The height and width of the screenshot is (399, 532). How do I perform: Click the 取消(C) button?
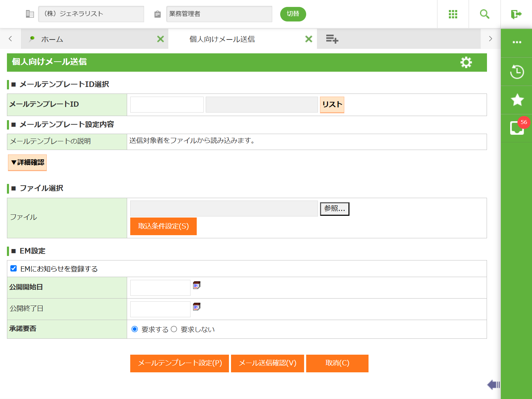tap(337, 363)
